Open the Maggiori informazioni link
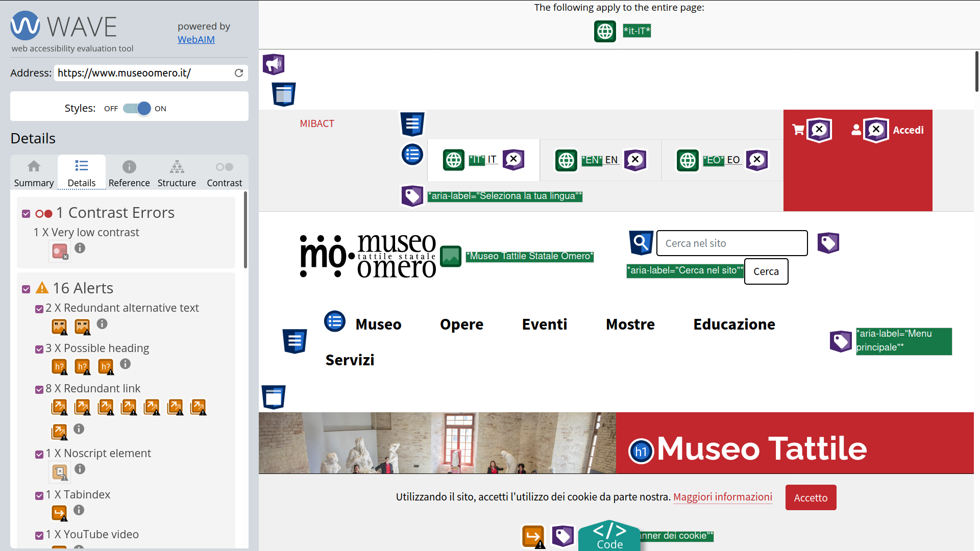 tap(722, 497)
